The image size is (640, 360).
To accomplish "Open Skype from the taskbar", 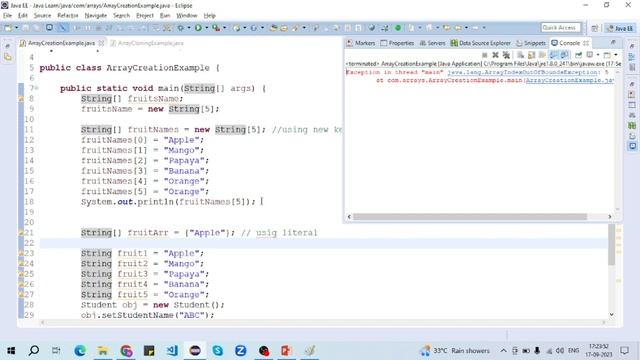I will coord(218,351).
